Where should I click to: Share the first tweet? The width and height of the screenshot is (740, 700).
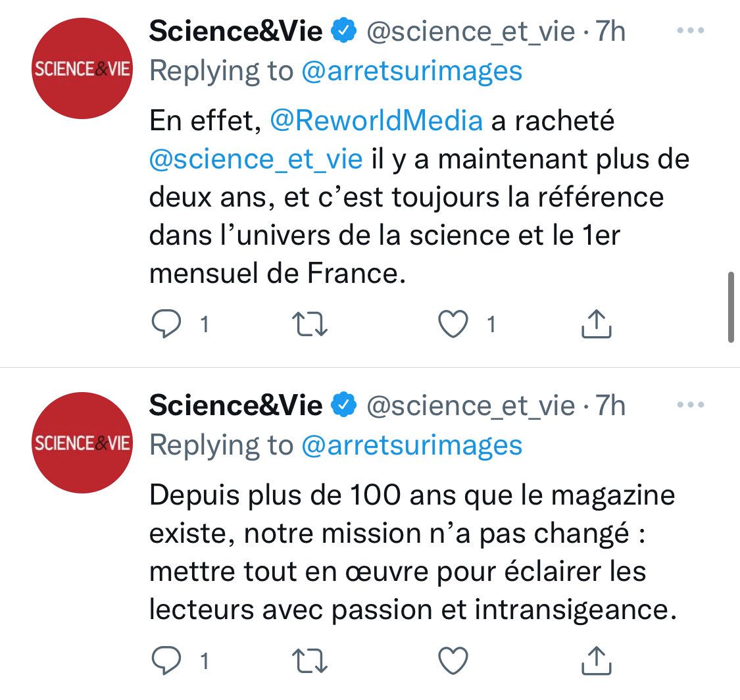[x=597, y=324]
